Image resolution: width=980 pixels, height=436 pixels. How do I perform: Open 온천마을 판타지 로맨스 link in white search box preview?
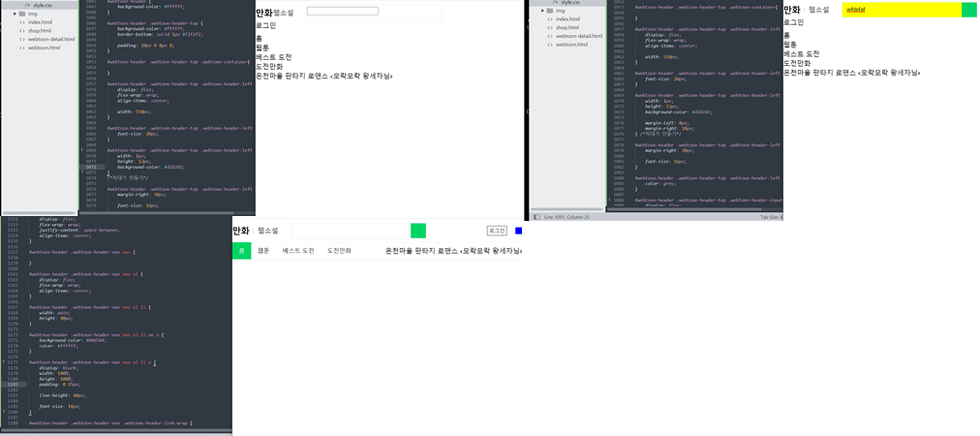coord(324,77)
